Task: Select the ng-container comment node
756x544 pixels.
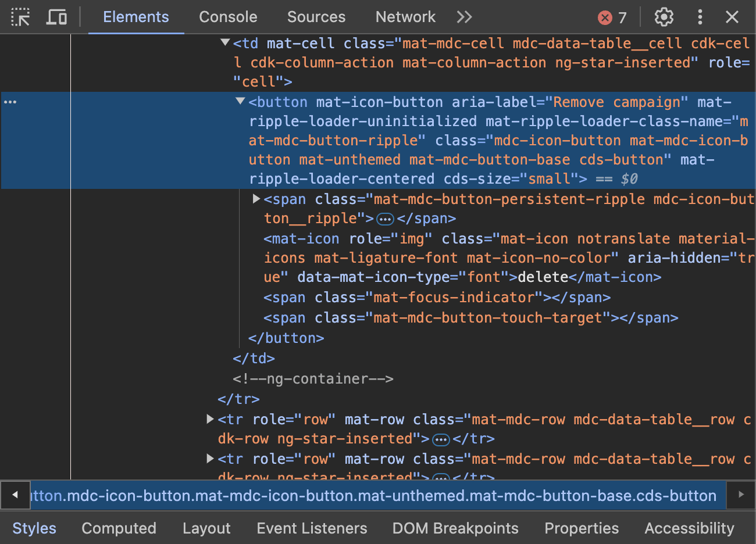Action: click(x=313, y=379)
